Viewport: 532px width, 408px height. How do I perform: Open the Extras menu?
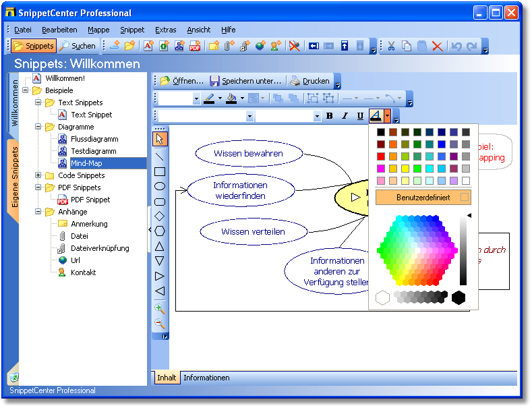[166, 30]
